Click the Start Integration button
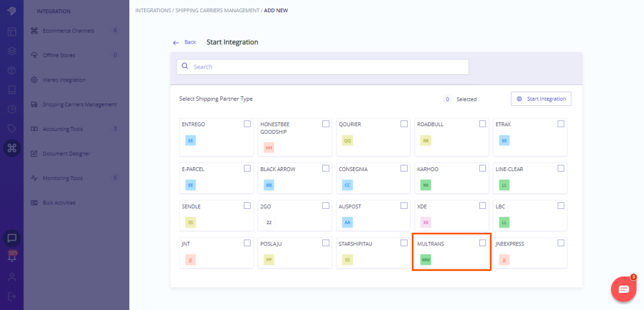The height and width of the screenshot is (310, 644). coord(541,99)
